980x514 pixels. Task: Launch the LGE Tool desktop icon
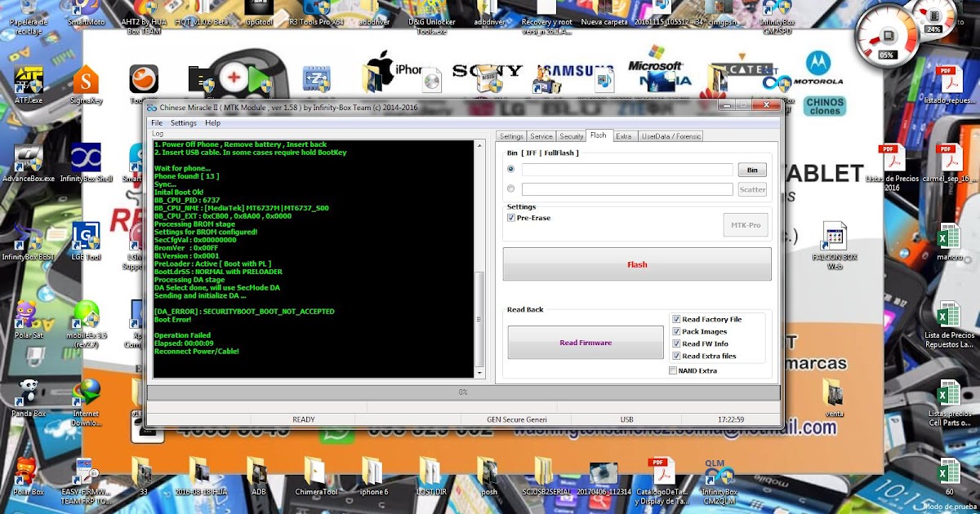click(x=86, y=241)
